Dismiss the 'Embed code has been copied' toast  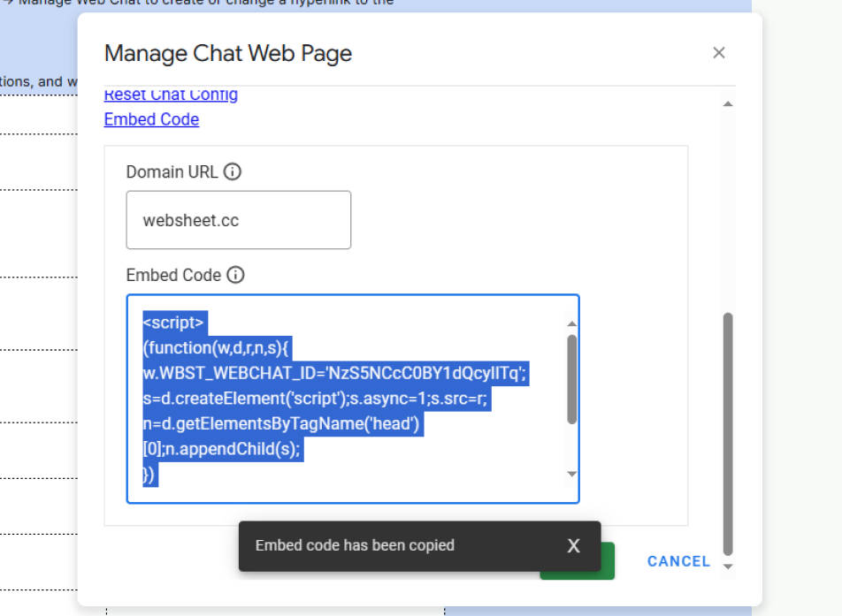[573, 546]
